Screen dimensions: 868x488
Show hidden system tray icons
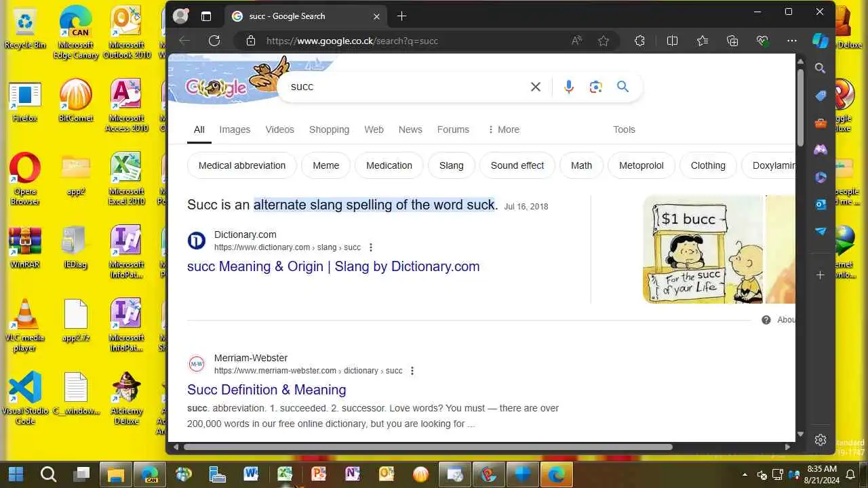(x=745, y=474)
